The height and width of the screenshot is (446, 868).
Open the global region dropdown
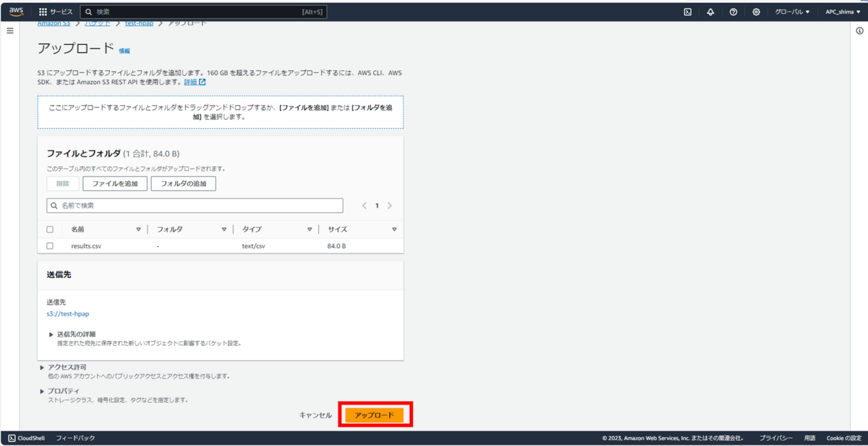pyautogui.click(x=793, y=12)
